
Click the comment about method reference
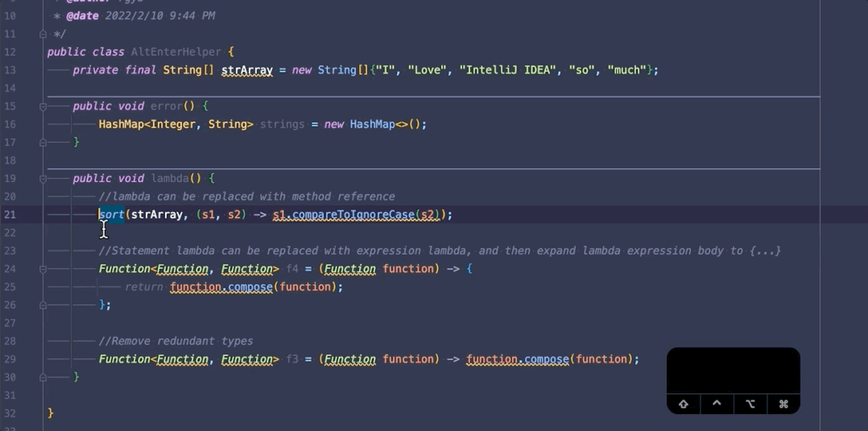(247, 197)
